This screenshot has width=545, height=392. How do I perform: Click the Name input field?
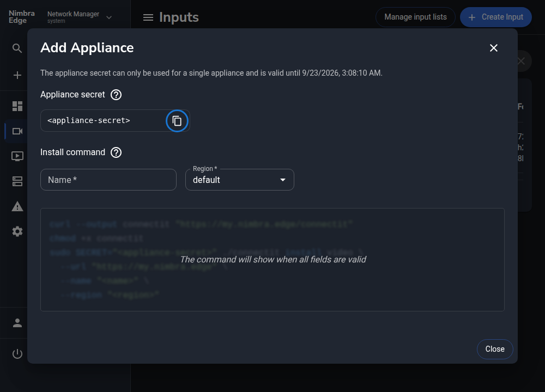tap(108, 180)
